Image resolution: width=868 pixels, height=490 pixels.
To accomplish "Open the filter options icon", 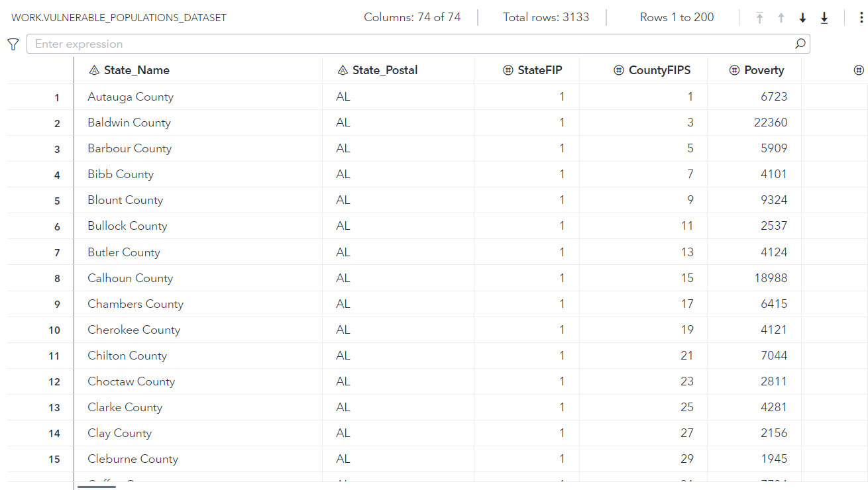I will coord(13,44).
